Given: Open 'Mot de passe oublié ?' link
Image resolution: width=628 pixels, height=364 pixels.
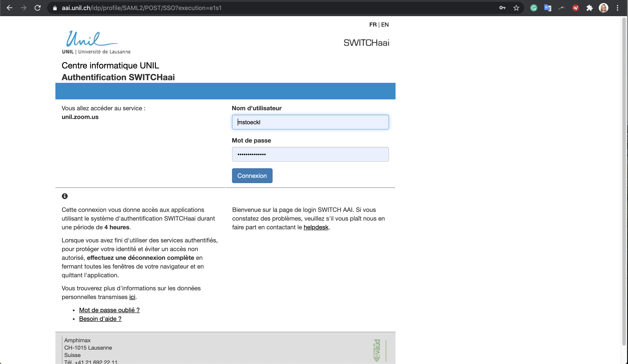Looking at the screenshot, I should [x=109, y=310].
